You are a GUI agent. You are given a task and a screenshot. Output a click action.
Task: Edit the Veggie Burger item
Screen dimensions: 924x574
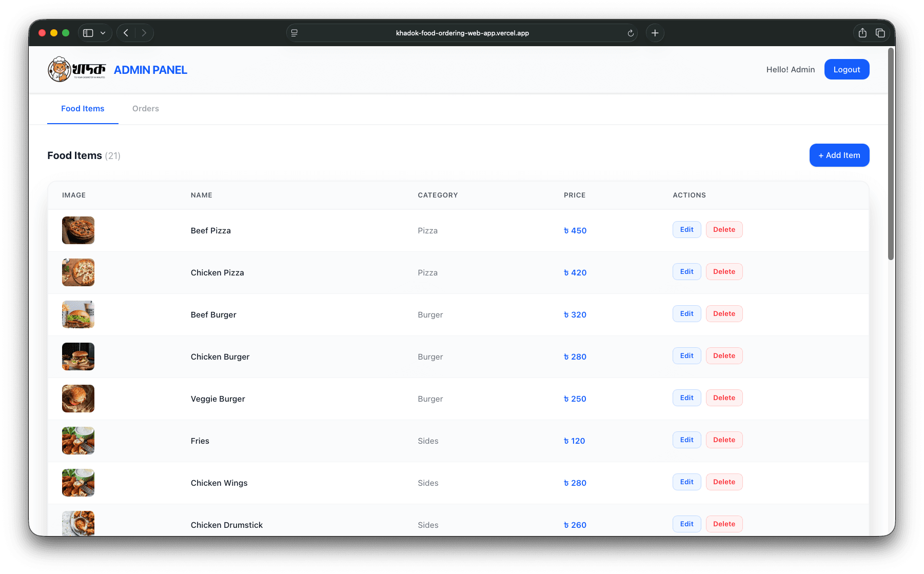pyautogui.click(x=686, y=398)
